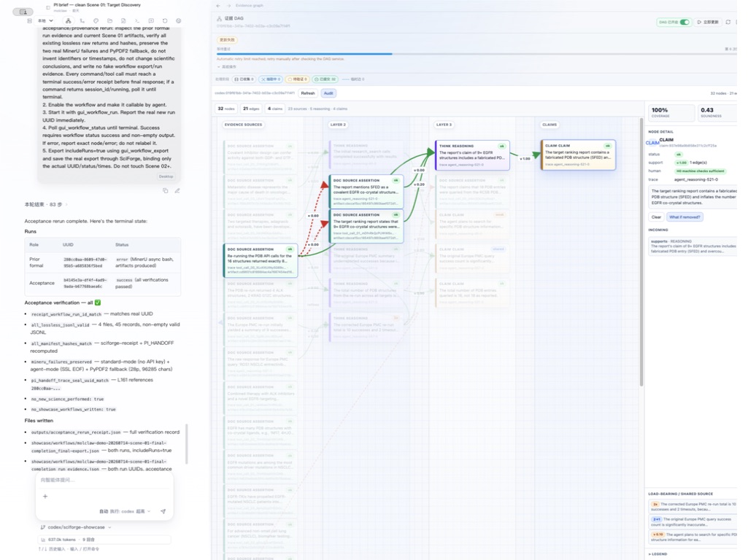Select the Evidence graph tab title
This screenshot has height=560, width=748.
coord(249,6)
